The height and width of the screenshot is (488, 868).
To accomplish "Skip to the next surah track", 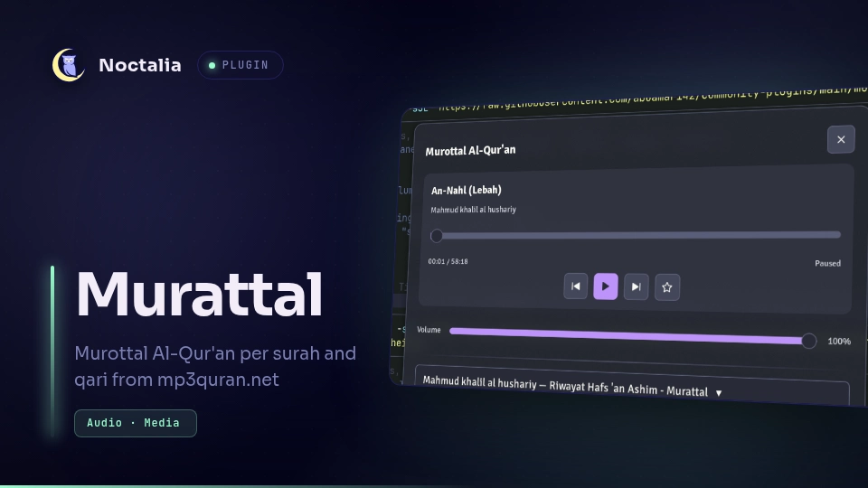I will (x=636, y=287).
